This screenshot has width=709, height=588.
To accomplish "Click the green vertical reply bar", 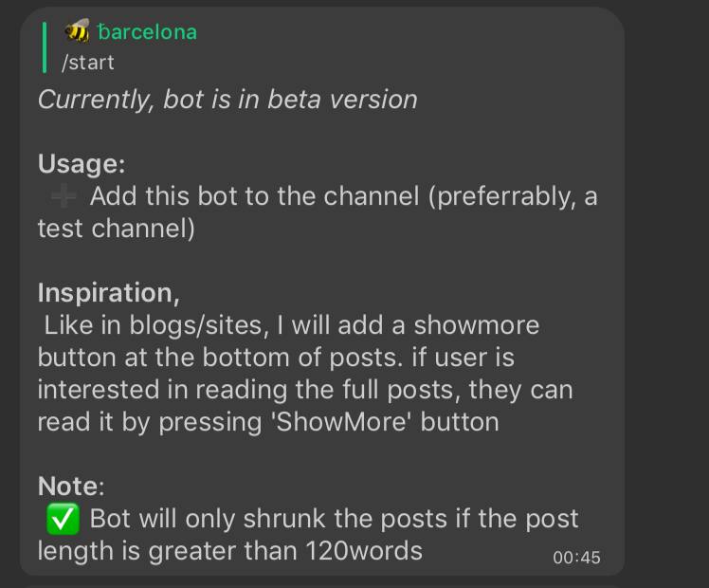I will pyautogui.click(x=44, y=47).
